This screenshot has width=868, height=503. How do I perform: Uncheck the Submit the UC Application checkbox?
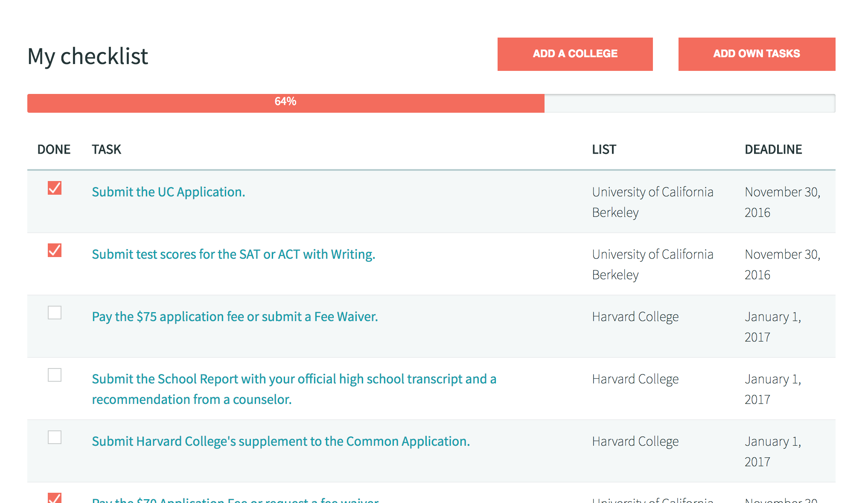(55, 188)
